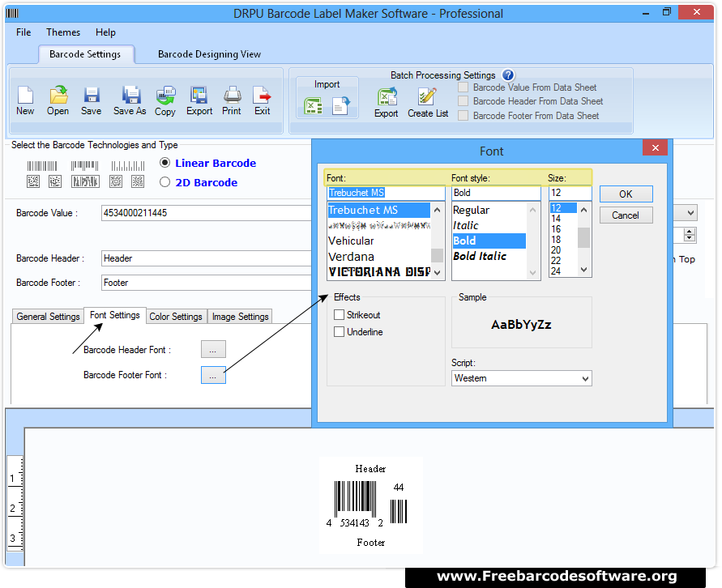Image resolution: width=722 pixels, height=588 pixels.
Task: Click the Exit icon
Action: 262,96
